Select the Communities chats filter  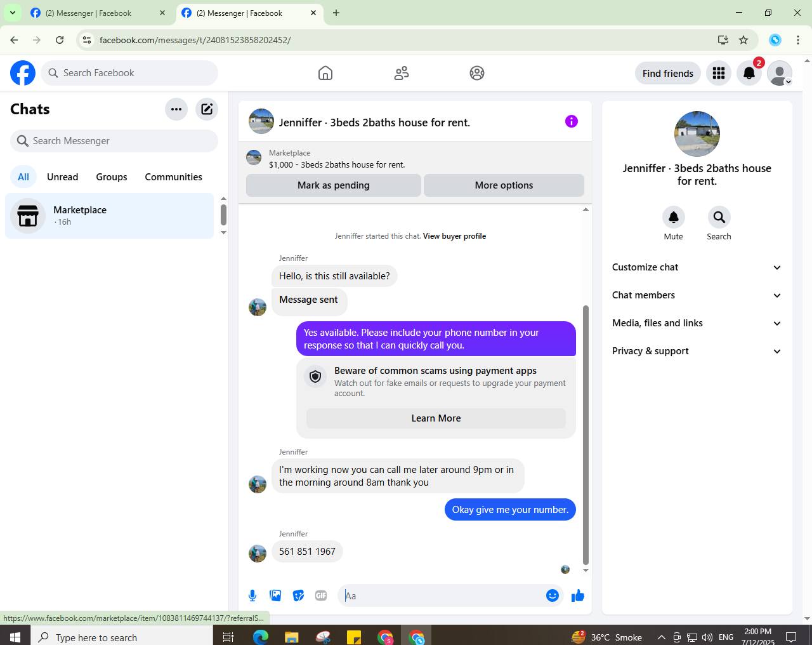click(x=173, y=177)
